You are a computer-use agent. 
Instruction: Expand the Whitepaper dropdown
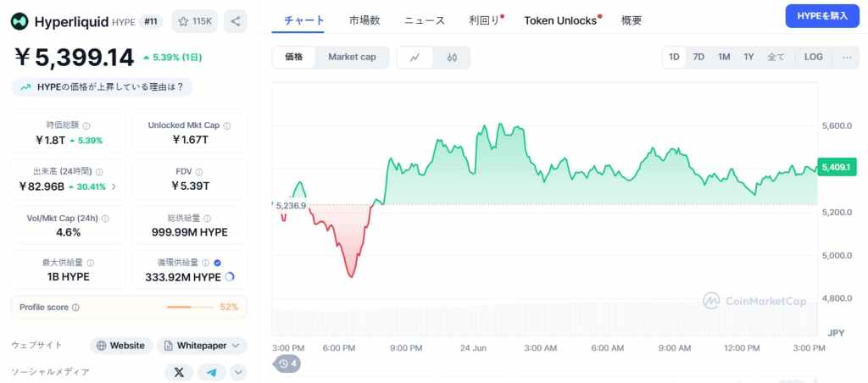point(202,346)
